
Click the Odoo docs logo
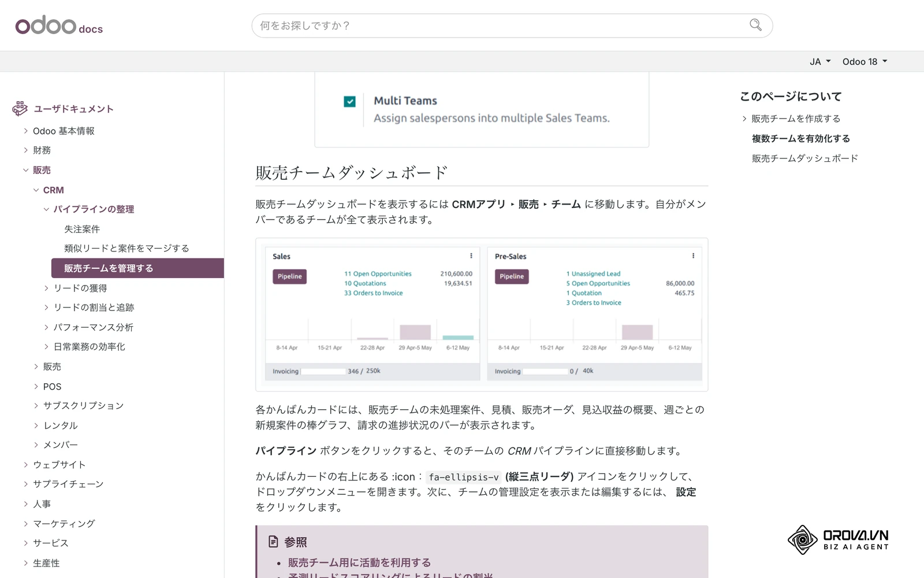(59, 25)
